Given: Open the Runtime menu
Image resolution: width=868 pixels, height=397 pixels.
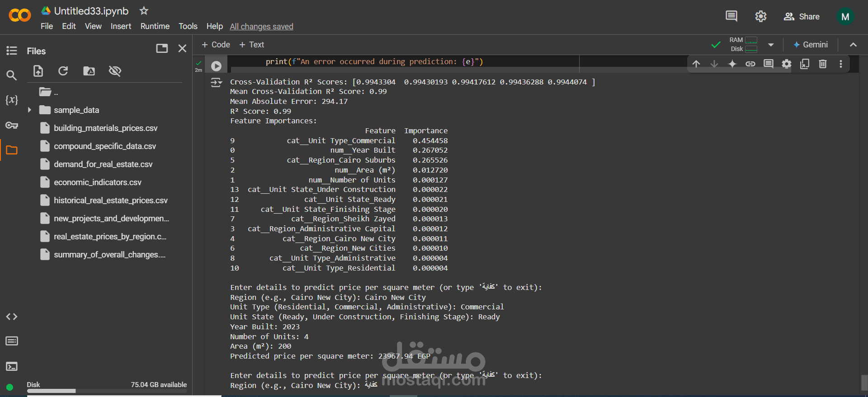Looking at the screenshot, I should tap(155, 26).
